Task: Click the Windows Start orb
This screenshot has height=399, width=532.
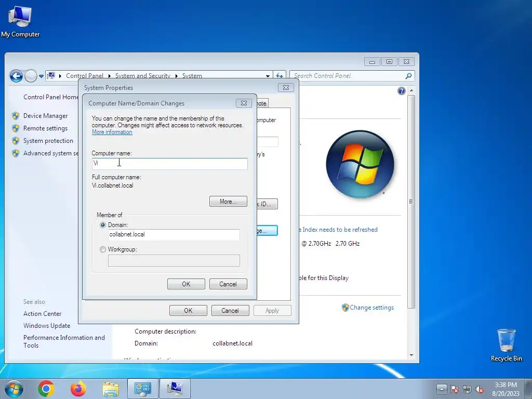Action: pyautogui.click(x=14, y=389)
